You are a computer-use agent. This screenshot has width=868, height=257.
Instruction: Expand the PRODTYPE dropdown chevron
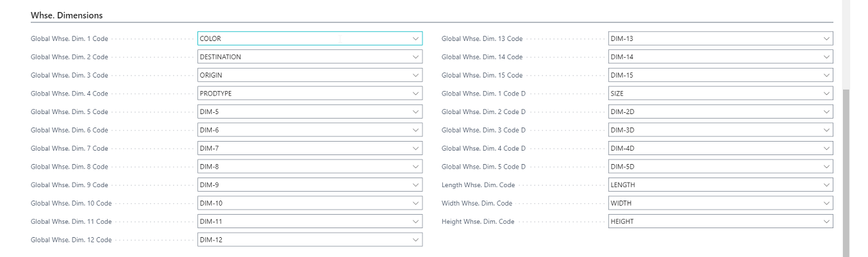[415, 94]
